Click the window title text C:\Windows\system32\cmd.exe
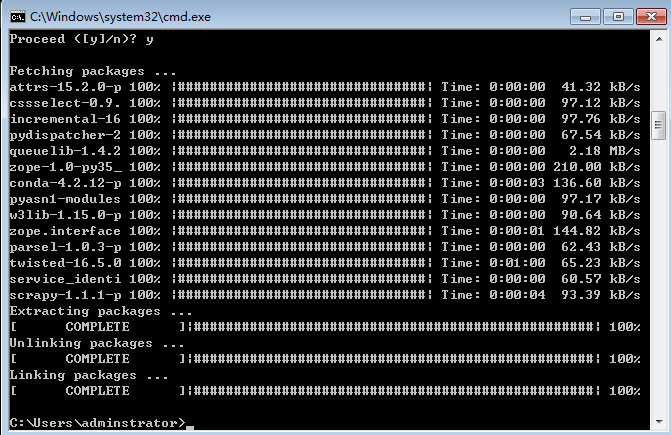 click(120, 17)
